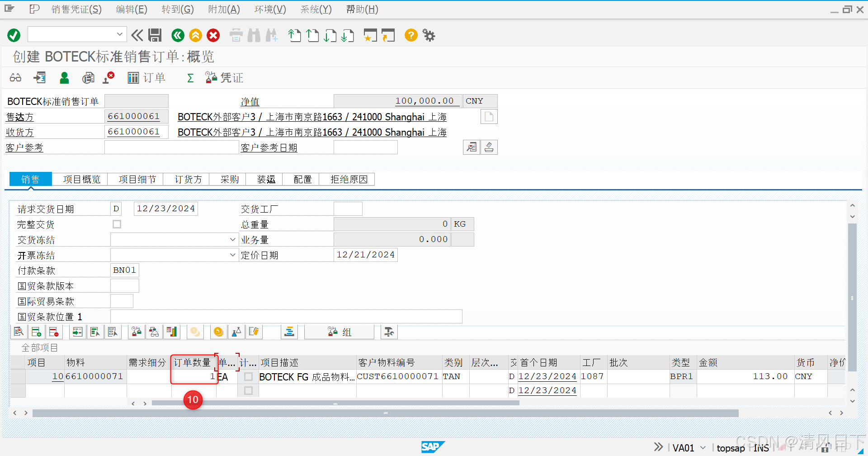
Task: Click the binoculars Find icon
Action: (254, 35)
